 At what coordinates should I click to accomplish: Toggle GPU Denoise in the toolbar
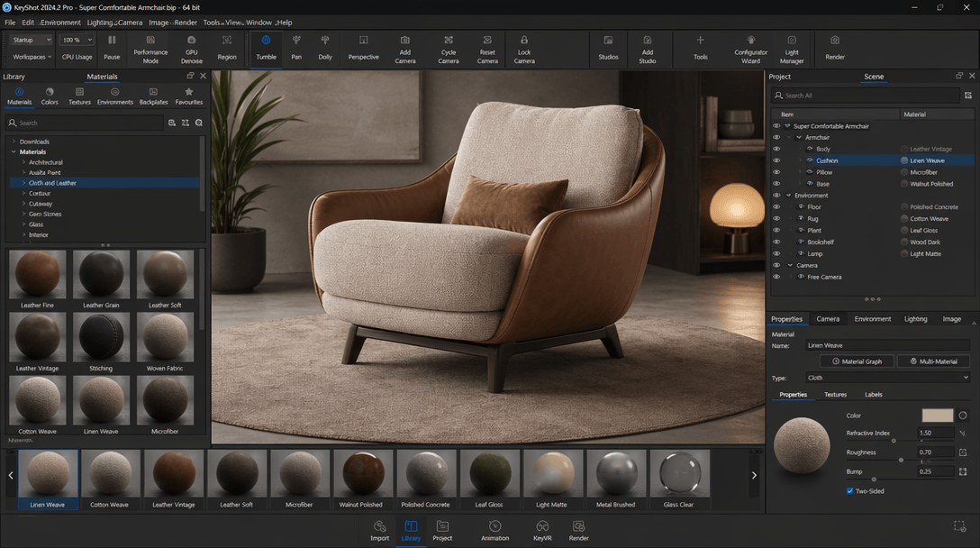point(192,47)
